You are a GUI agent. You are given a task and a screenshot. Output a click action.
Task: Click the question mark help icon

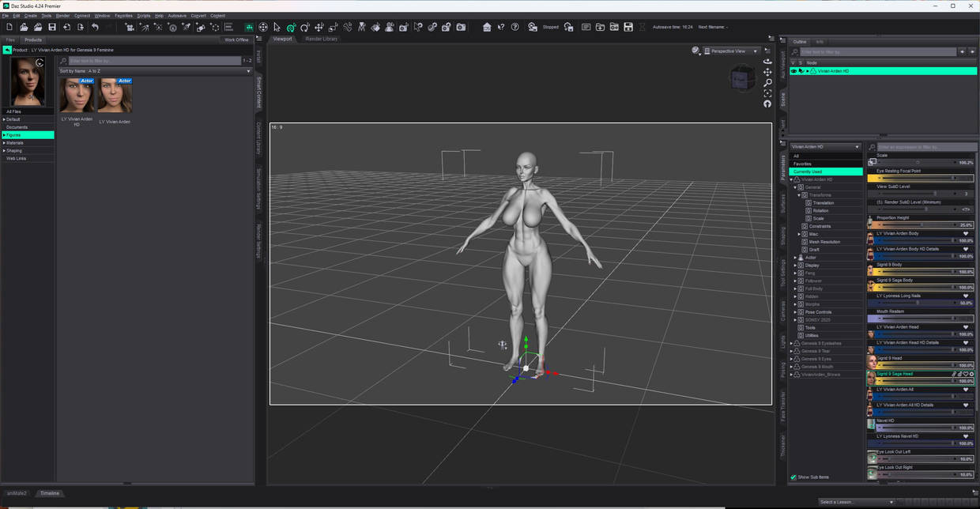coord(515,27)
